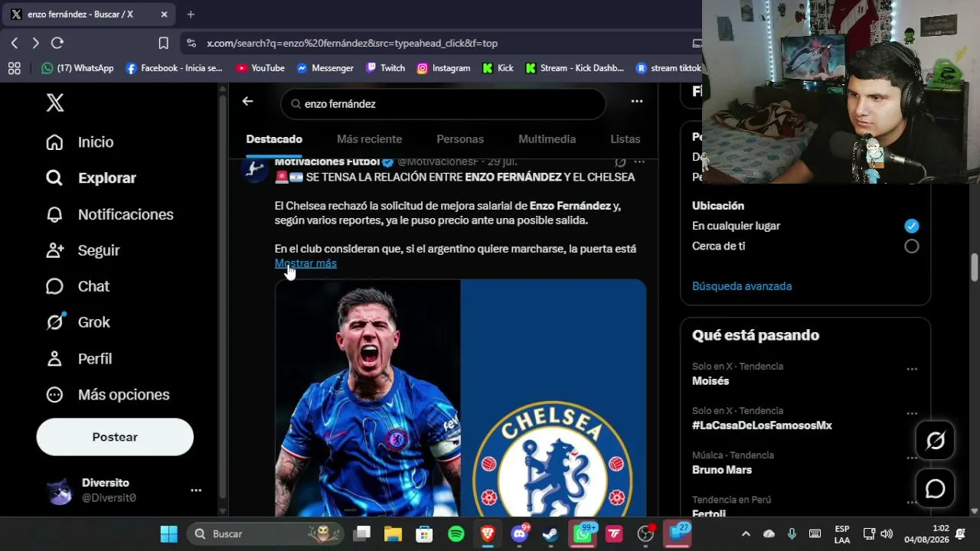Screen dimensions: 980x551
Task: Close the 'enzo fernández - Buscar / X' tab
Action: pyautogui.click(x=164, y=14)
